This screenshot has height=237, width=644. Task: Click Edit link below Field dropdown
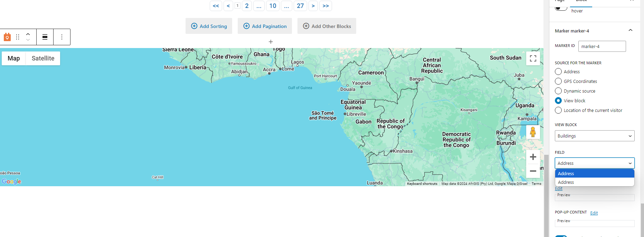559,188
